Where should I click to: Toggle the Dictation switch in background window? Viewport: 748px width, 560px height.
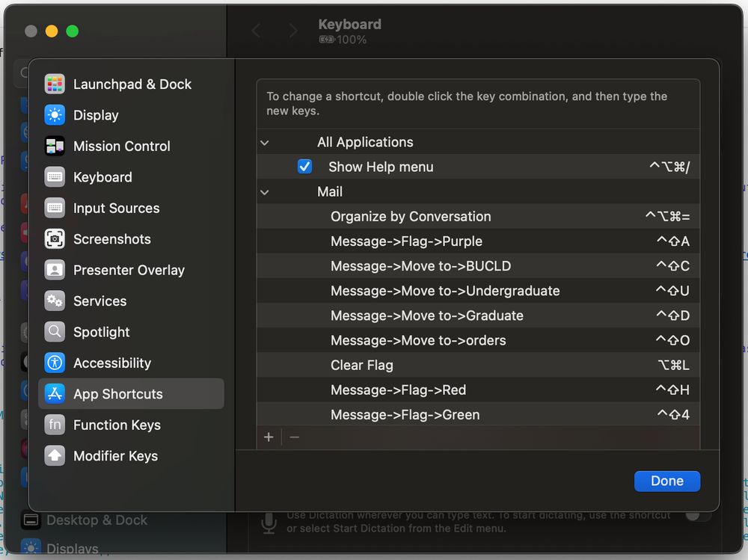point(698,516)
